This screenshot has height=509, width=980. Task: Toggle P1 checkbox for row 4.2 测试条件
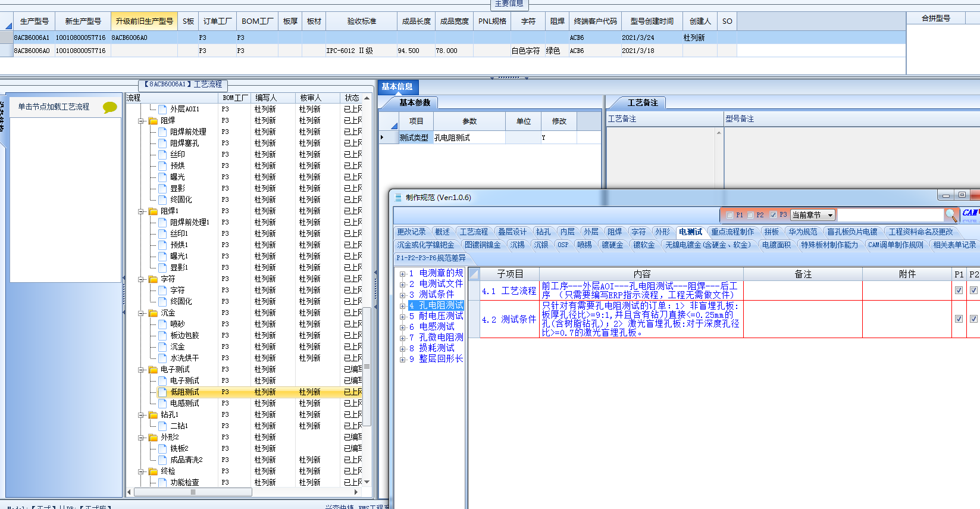click(959, 318)
